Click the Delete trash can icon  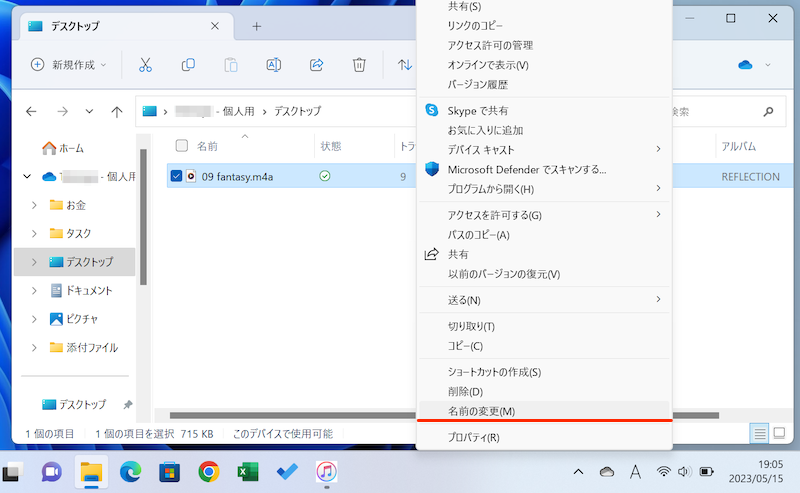tap(359, 65)
